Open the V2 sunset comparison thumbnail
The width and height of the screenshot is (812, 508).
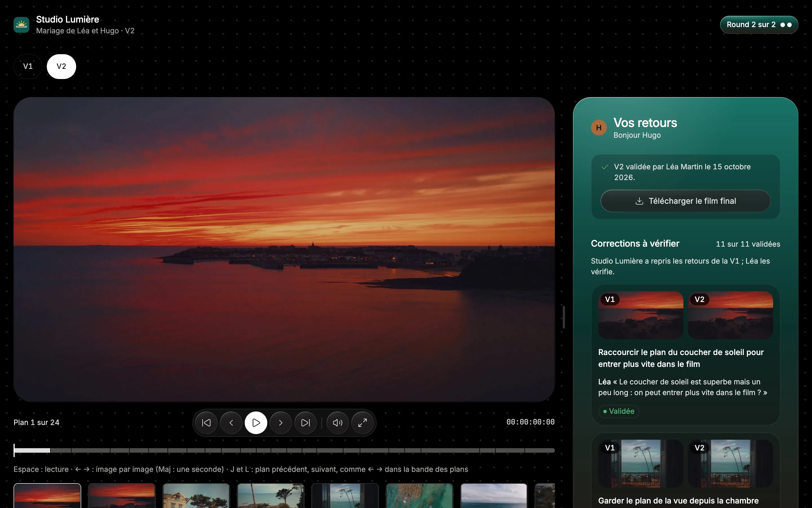[731, 315]
